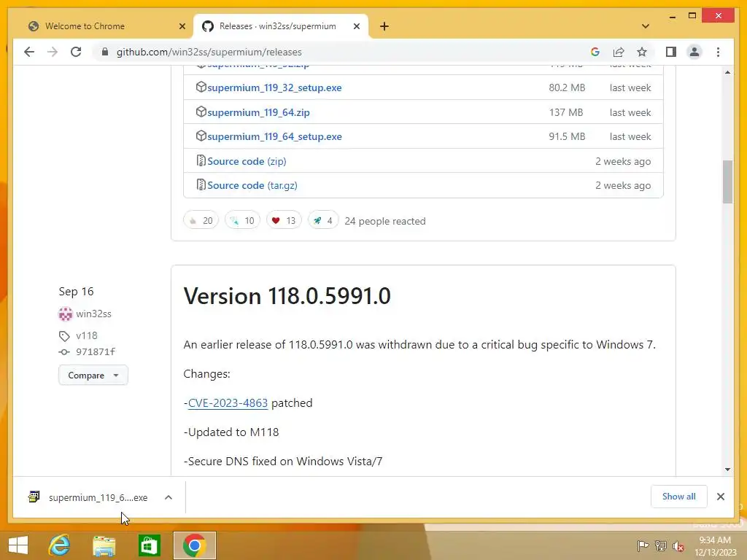This screenshot has width=747, height=560.
Task: Toggle the rocket reaction with 4
Action: tap(323, 220)
